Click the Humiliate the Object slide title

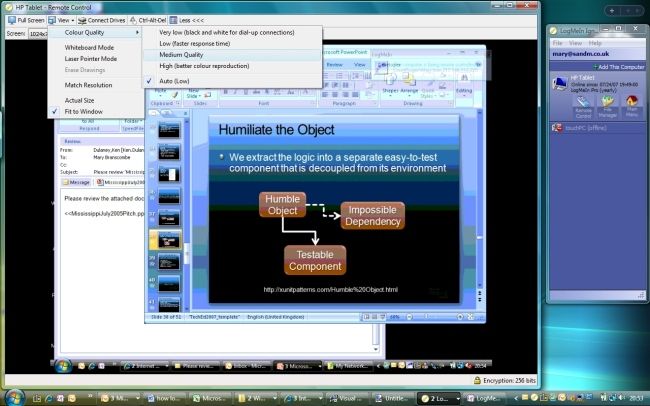pos(276,130)
